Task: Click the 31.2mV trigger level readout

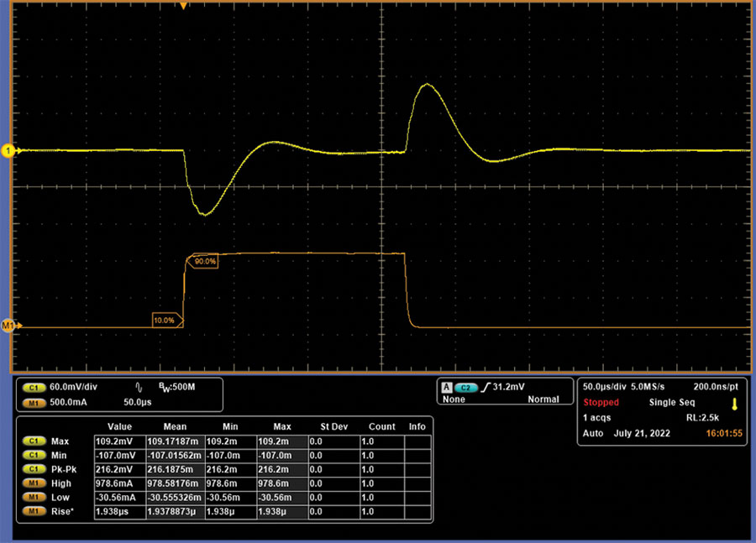Action: [509, 387]
